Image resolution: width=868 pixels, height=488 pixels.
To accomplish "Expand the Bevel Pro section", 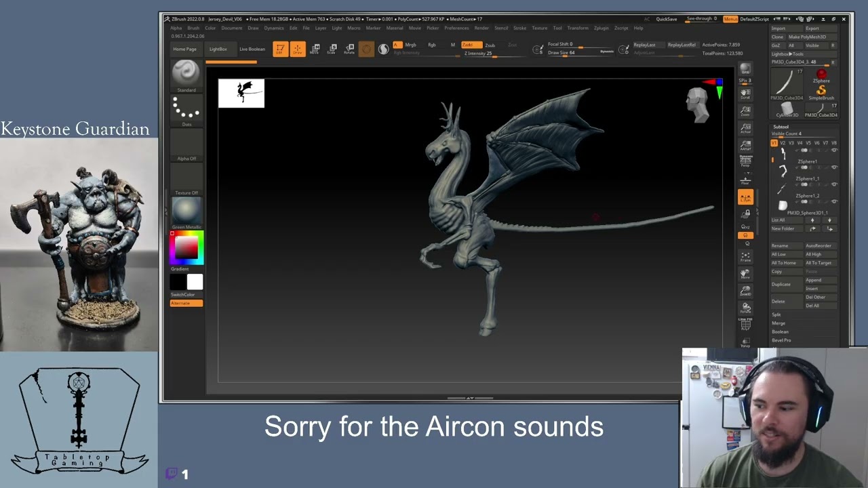I will point(781,340).
